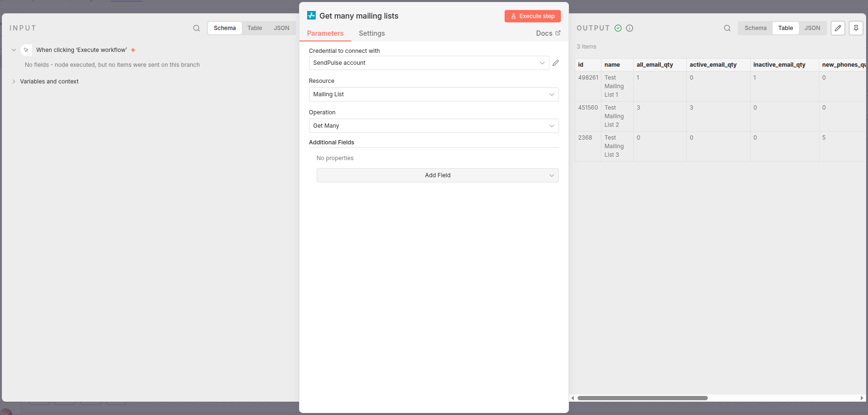Click the 'inactive_email_qty' column header
The width and height of the screenshot is (868, 415).
pos(785,65)
